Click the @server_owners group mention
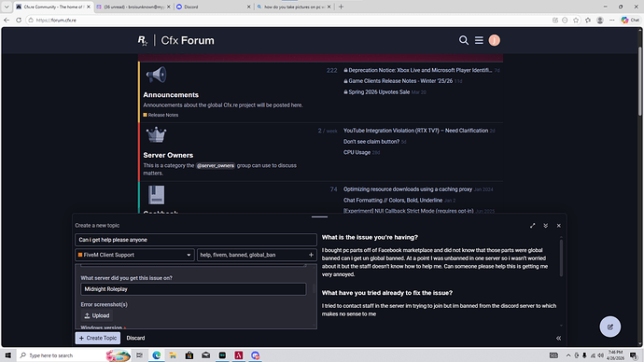The width and height of the screenshot is (644, 362). 216,165
